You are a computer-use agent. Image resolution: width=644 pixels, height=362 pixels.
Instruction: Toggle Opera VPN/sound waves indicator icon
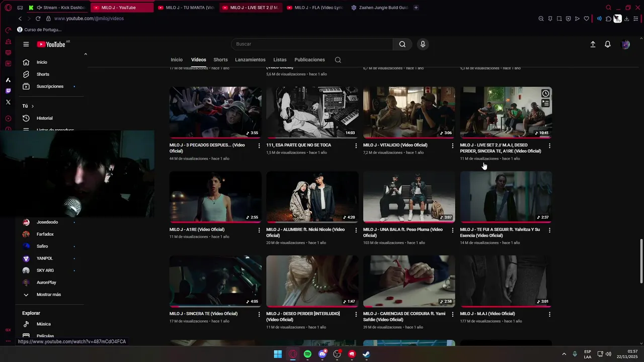click(599, 19)
